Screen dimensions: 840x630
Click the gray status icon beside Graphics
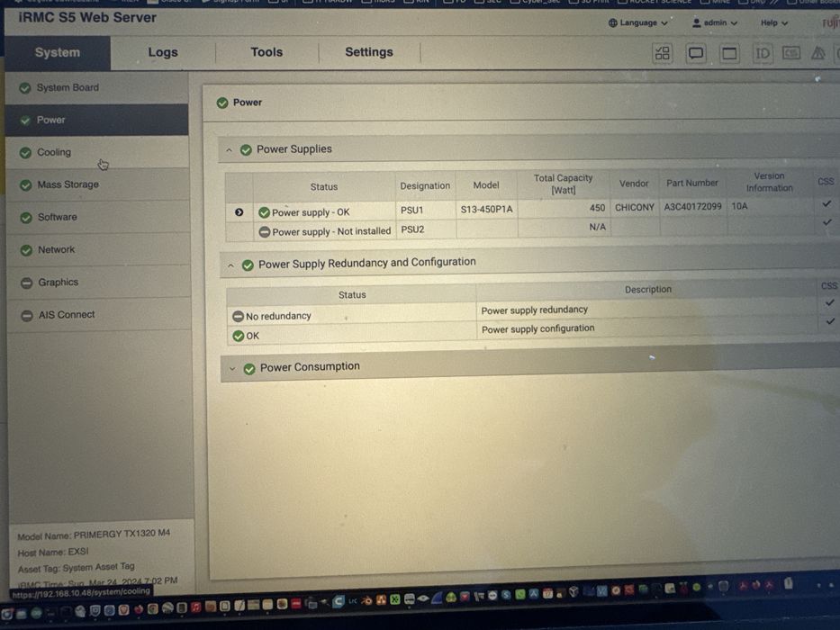tap(26, 283)
